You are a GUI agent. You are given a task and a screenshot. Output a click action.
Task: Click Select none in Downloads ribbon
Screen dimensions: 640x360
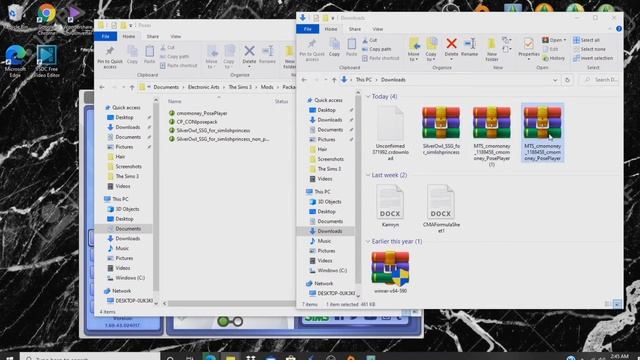[x=589, y=49]
